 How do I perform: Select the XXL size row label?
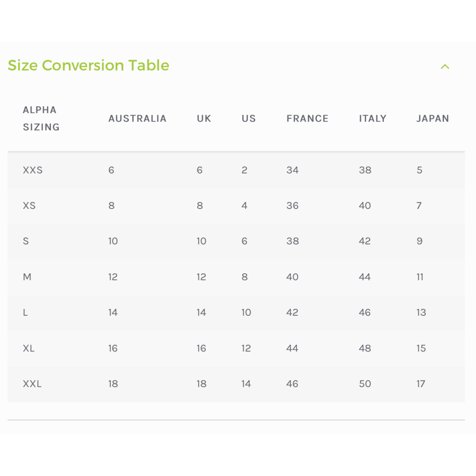[32, 384]
